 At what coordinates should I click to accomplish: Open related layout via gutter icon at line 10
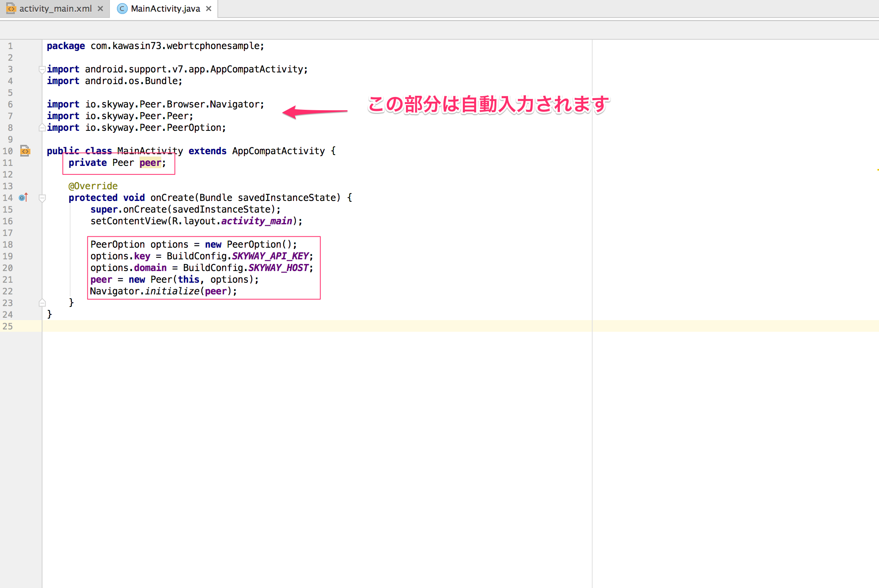click(x=25, y=151)
